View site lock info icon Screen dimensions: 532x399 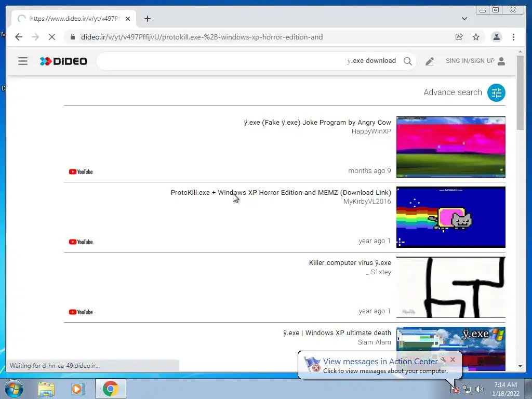(x=72, y=37)
